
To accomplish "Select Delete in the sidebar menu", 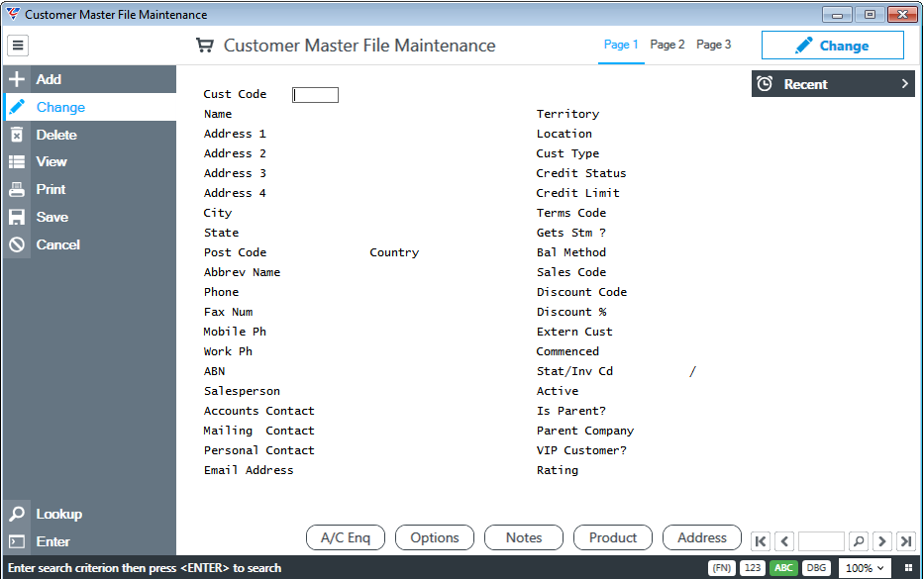I will 90,135.
